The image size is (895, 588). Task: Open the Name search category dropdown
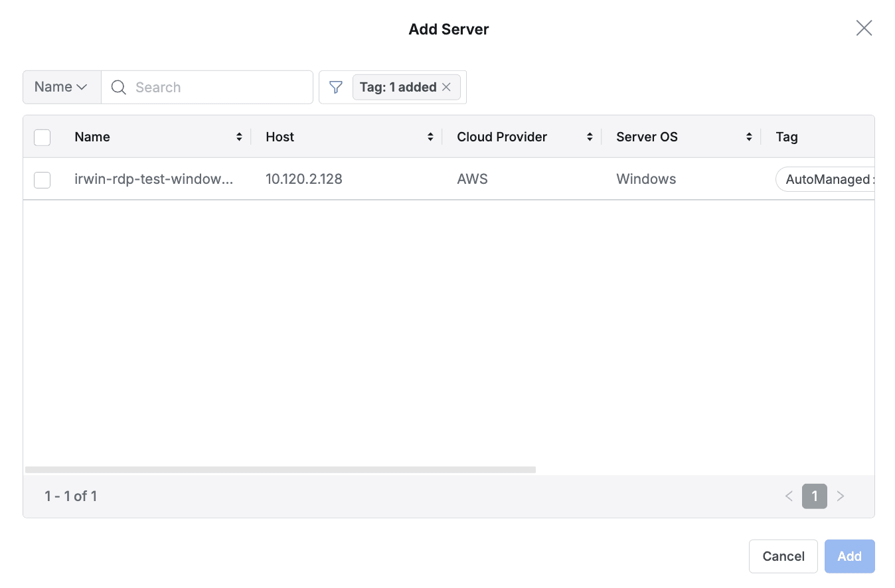click(61, 87)
